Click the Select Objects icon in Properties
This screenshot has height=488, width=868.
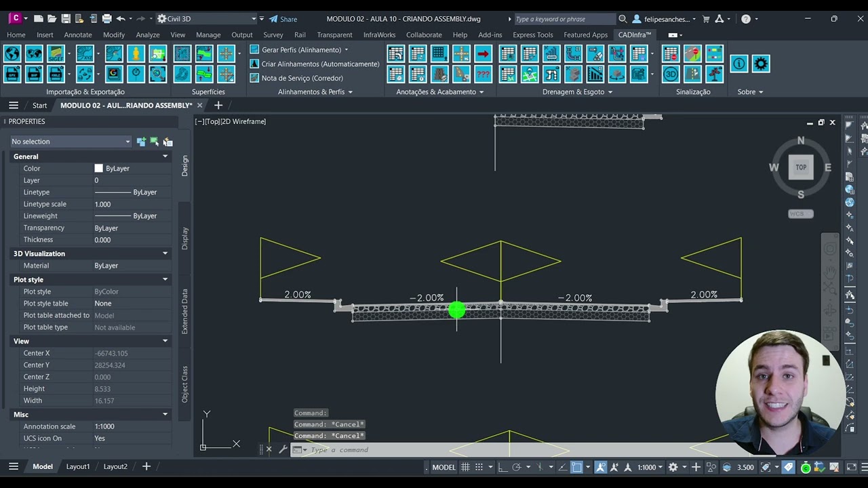155,142
